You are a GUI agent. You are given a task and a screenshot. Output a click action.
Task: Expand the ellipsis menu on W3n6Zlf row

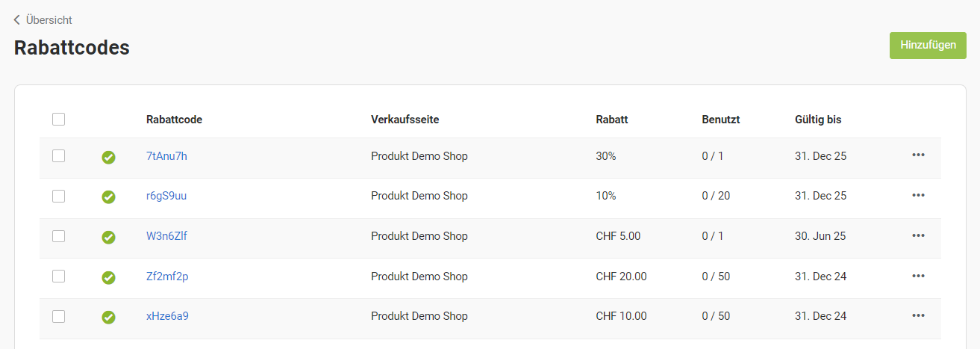click(918, 235)
